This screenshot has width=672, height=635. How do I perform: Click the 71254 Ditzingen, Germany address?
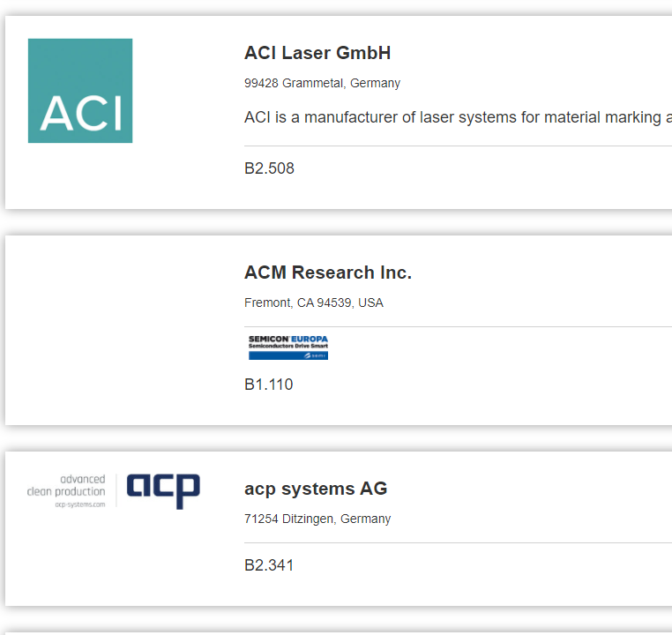pyautogui.click(x=317, y=519)
